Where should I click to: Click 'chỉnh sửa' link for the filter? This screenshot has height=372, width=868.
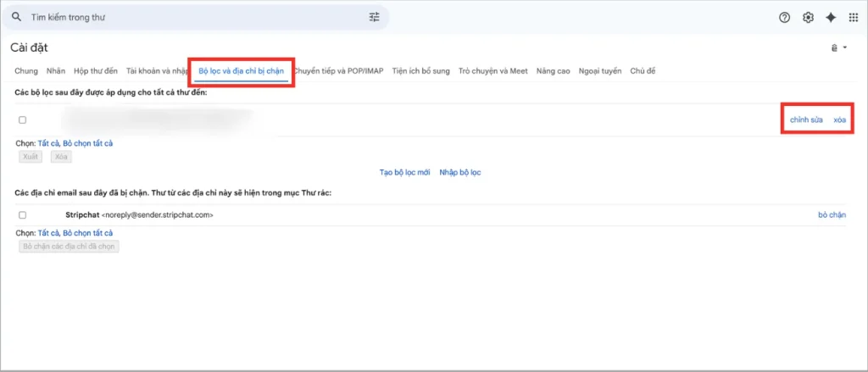point(806,120)
